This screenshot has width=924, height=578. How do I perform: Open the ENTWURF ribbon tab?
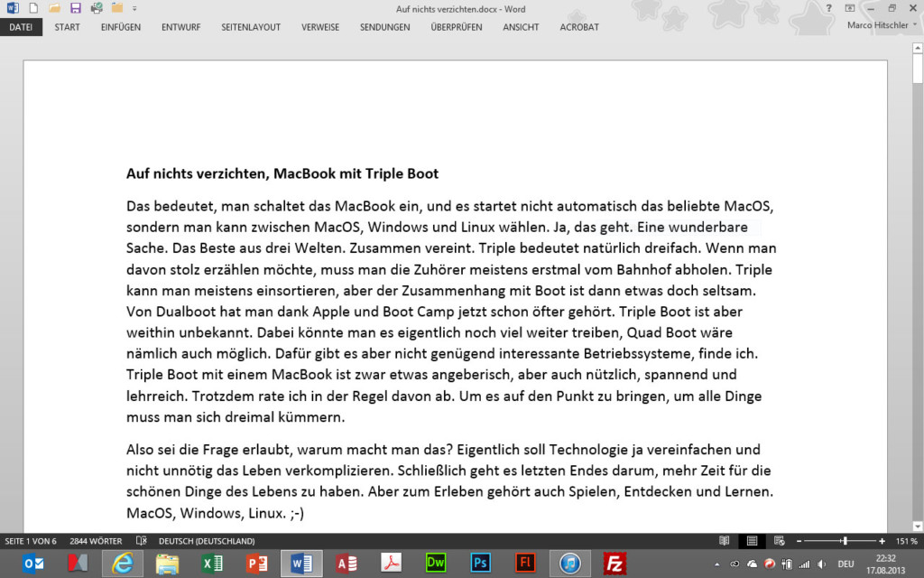pyautogui.click(x=180, y=27)
